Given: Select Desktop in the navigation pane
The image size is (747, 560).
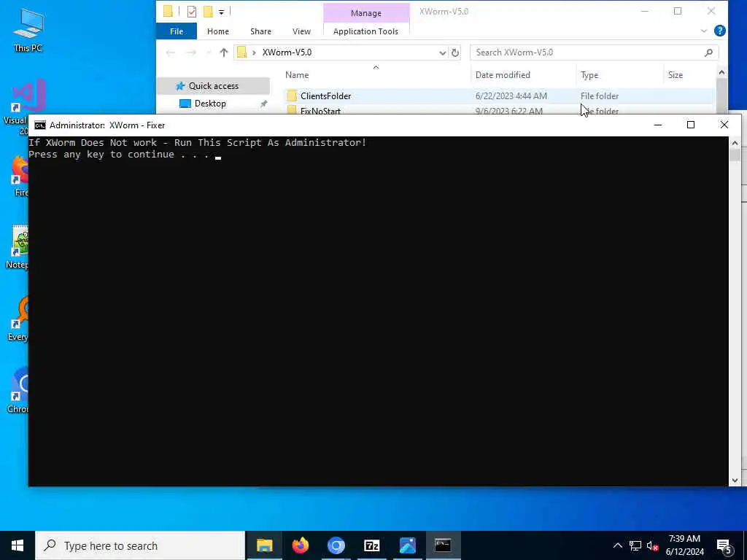Looking at the screenshot, I should pyautogui.click(x=209, y=104).
